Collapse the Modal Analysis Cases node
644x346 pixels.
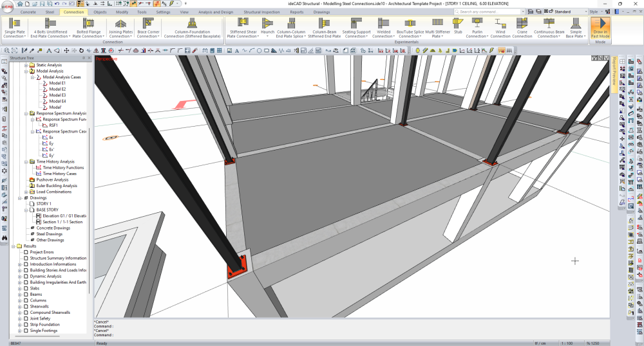click(x=32, y=77)
